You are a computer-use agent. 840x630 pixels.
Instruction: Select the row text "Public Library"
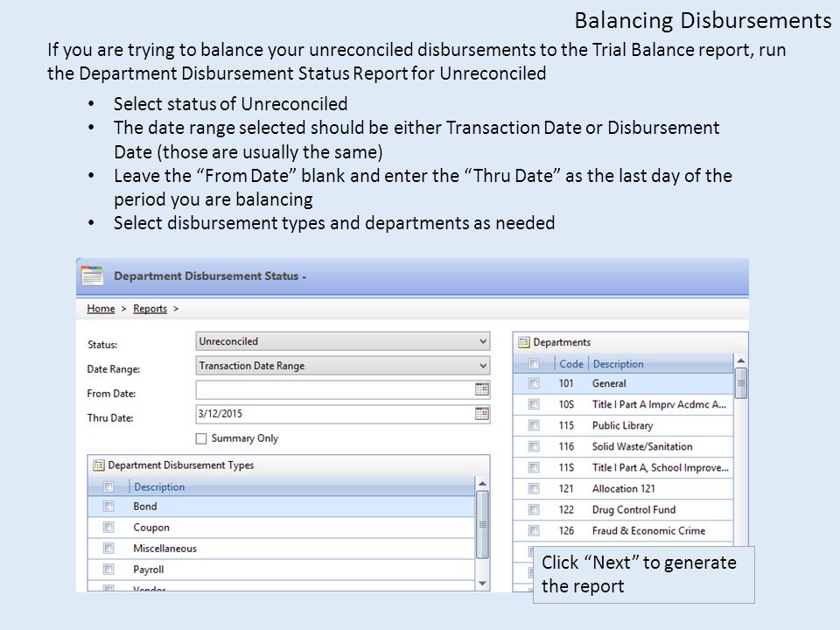(x=622, y=425)
